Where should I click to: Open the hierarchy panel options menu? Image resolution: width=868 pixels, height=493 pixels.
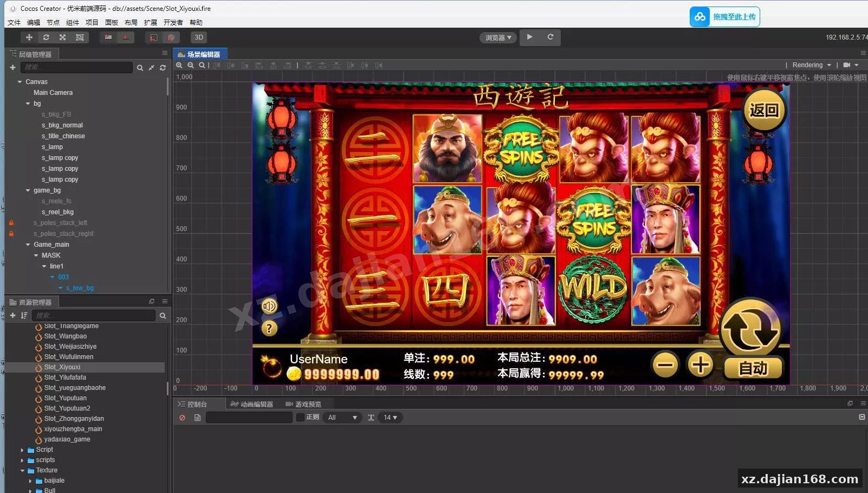(165, 53)
